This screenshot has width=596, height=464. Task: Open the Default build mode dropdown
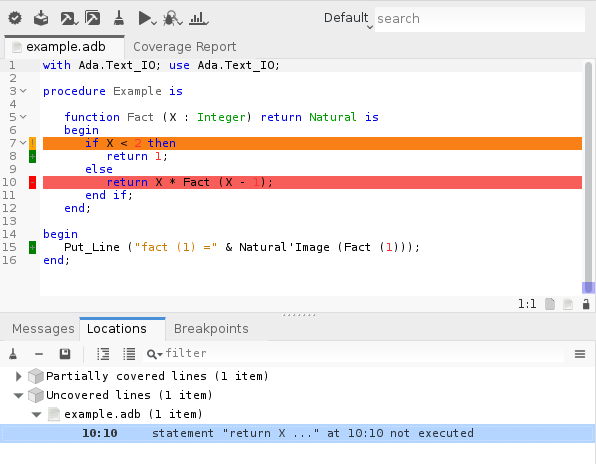[x=348, y=18]
